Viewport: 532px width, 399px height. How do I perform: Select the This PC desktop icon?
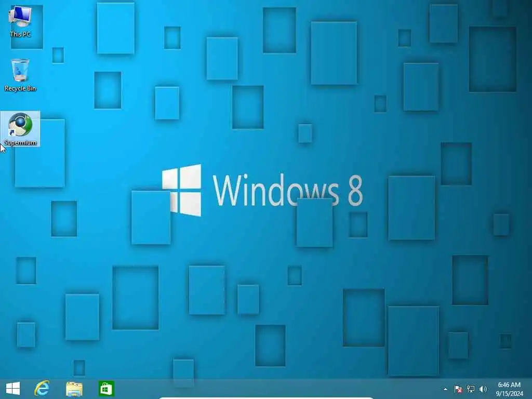click(20, 21)
